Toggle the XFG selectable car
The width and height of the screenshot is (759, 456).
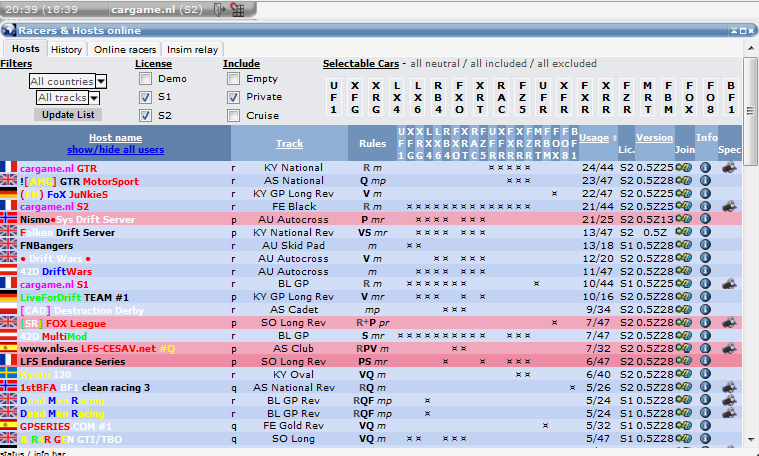point(355,97)
